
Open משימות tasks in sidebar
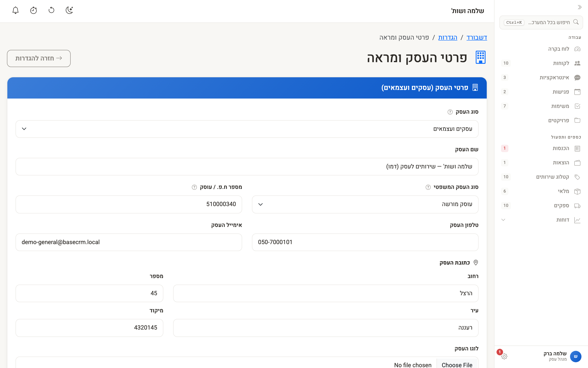[x=541, y=106]
